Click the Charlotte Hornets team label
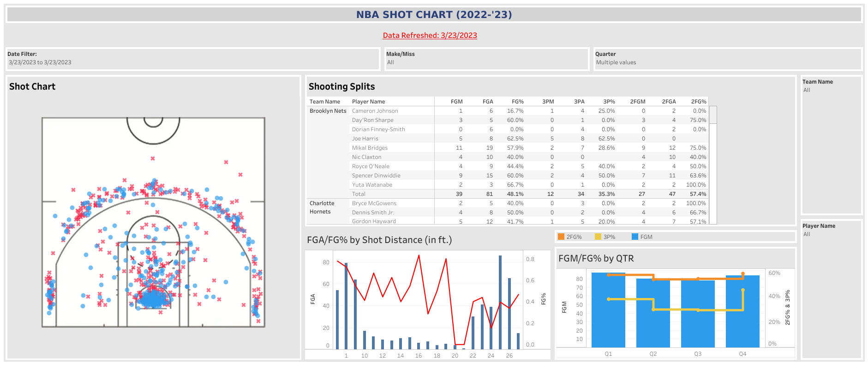 (322, 207)
